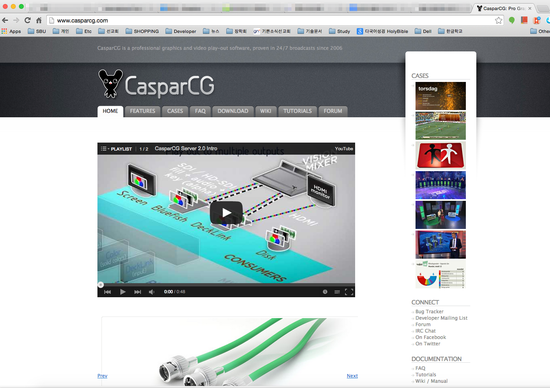Screen dimensions: 550x388
Task: Open the blue studio stage case thumbnail
Action: pos(441,185)
